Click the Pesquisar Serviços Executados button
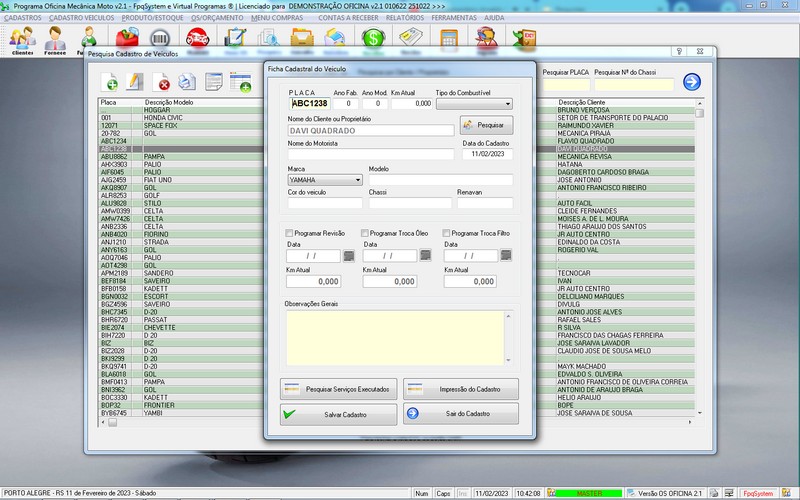This screenshot has height=500, width=800. click(340, 388)
